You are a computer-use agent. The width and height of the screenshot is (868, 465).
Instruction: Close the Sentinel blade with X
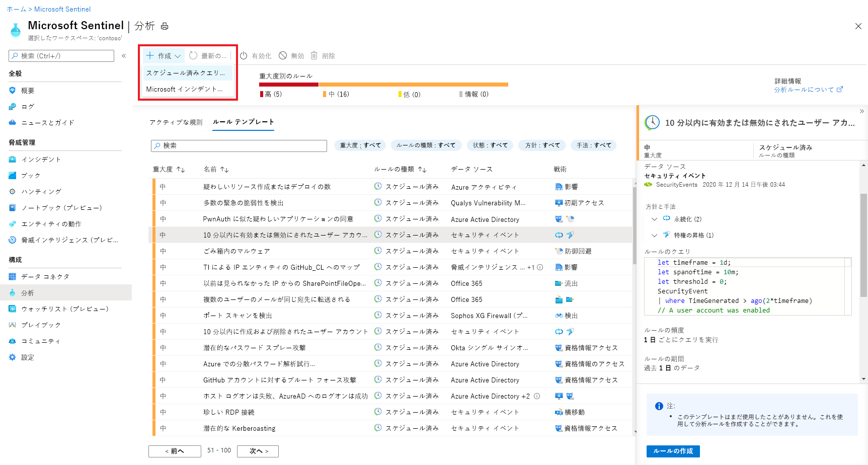(858, 26)
